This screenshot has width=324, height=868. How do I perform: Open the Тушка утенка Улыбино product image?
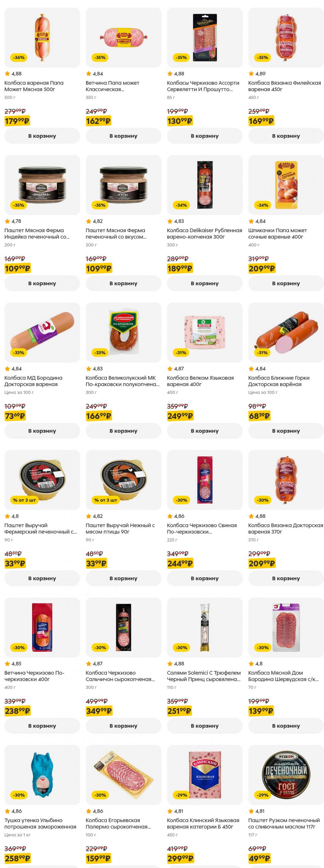click(x=42, y=775)
